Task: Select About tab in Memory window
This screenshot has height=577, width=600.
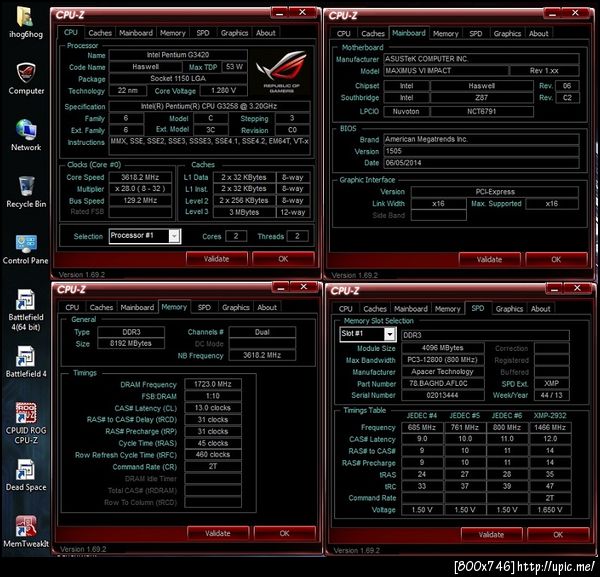Action: click(x=267, y=307)
